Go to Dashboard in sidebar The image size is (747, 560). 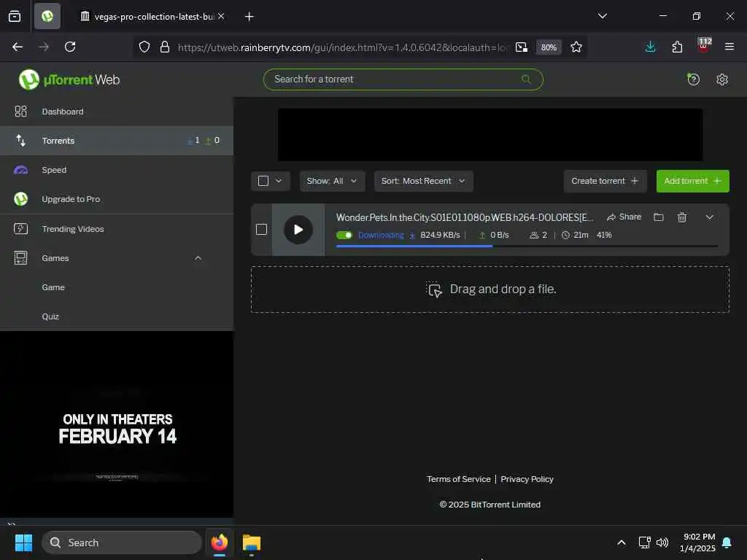click(117, 112)
